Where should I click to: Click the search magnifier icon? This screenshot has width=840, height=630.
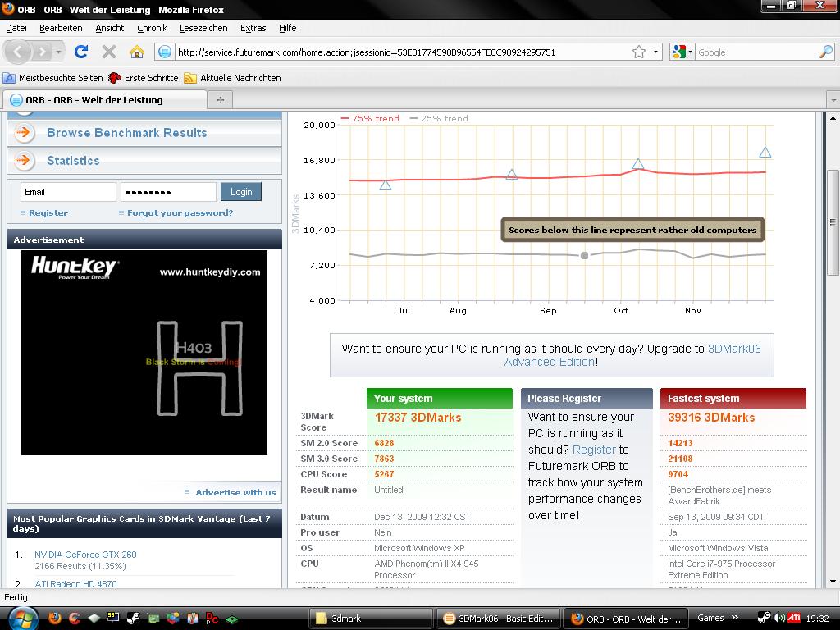click(x=825, y=52)
